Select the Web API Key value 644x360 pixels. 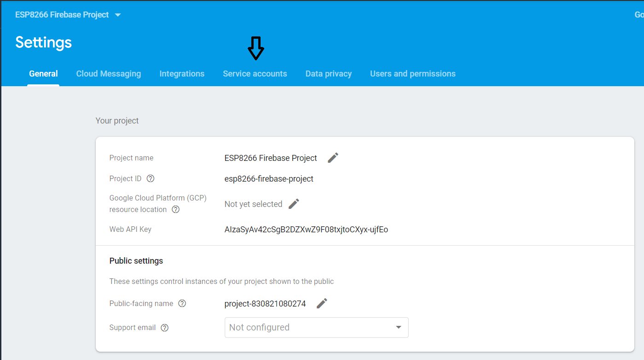(306, 229)
